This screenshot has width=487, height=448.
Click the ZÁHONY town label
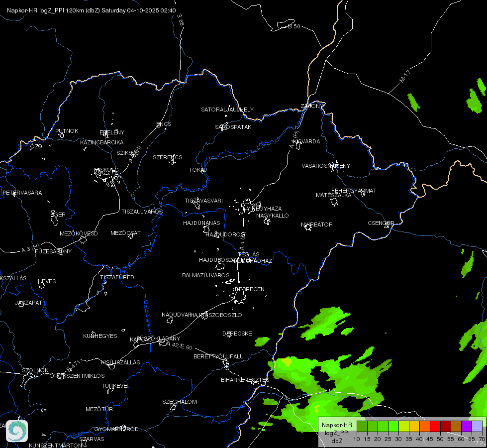(x=312, y=106)
